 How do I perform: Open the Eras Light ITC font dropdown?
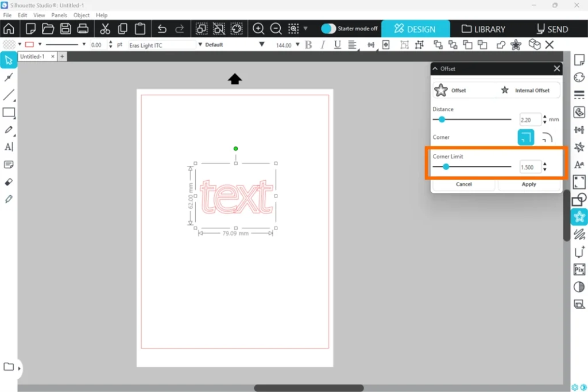(x=161, y=45)
